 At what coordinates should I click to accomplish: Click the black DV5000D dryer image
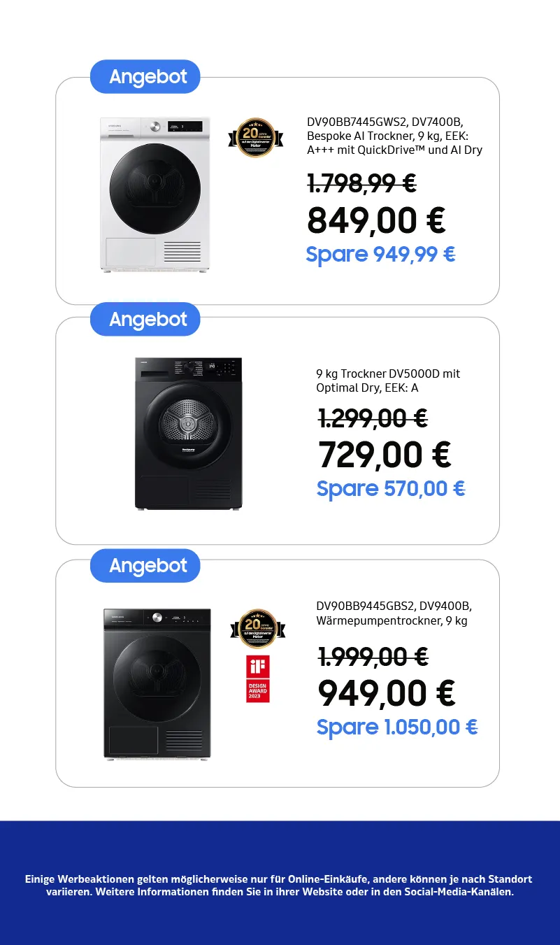coord(188,433)
